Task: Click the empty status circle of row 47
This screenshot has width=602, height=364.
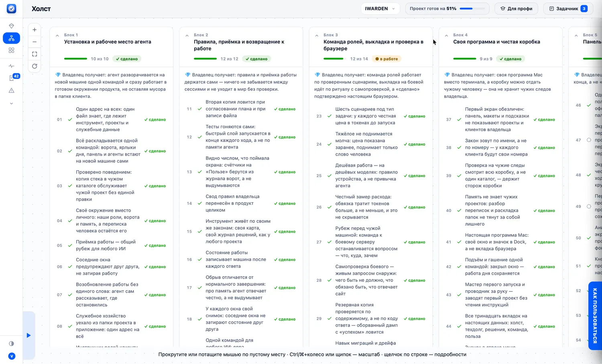Action: tap(589, 140)
